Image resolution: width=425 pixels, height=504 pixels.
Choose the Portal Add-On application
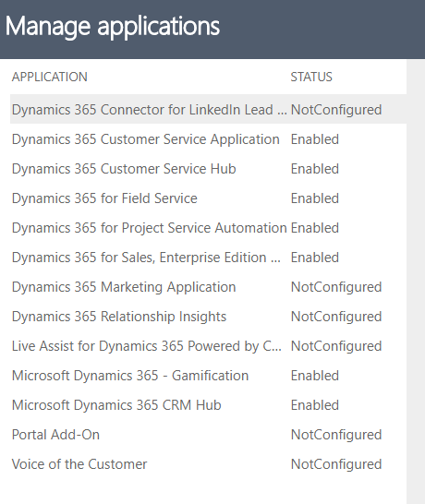coord(208,435)
